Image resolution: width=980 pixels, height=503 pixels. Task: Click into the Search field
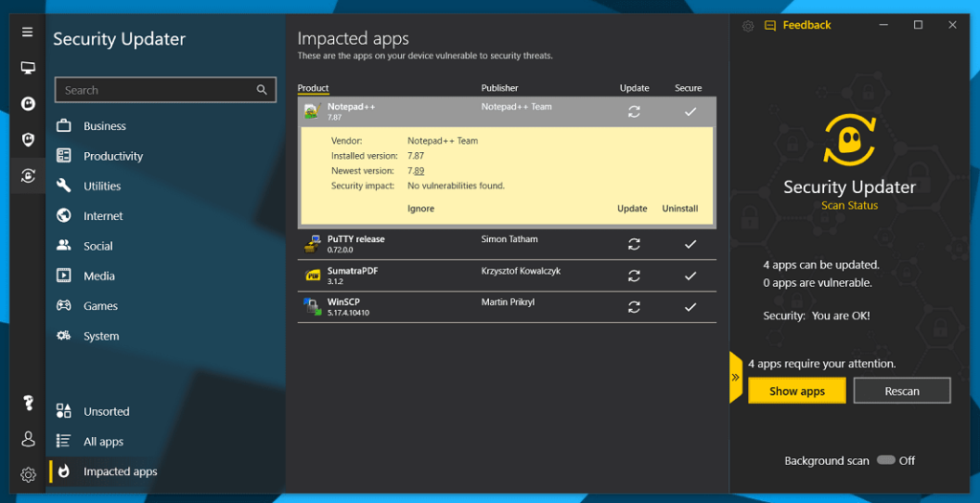click(166, 90)
